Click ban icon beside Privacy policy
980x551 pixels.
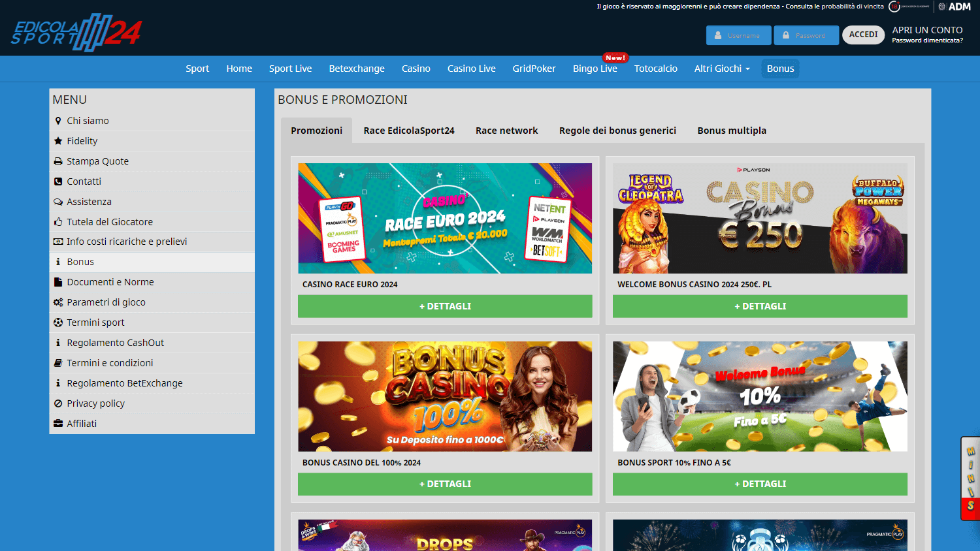click(58, 403)
